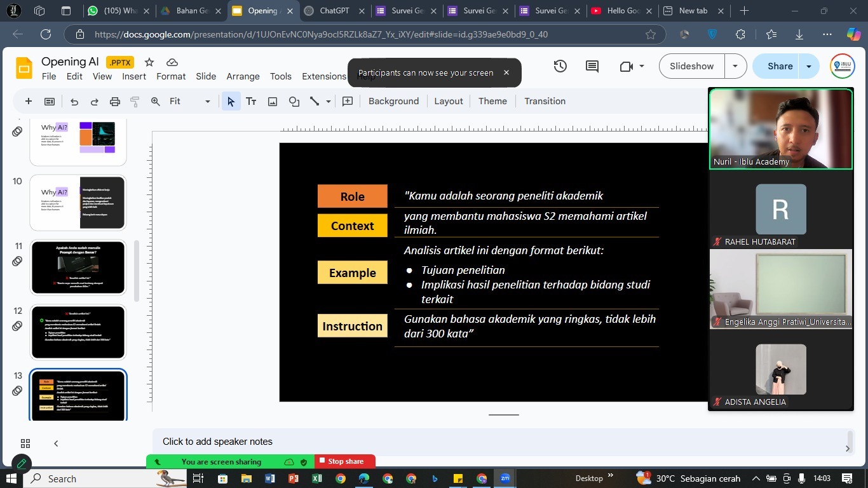Open the Shape tool
The width and height of the screenshot is (868, 488).
(294, 102)
